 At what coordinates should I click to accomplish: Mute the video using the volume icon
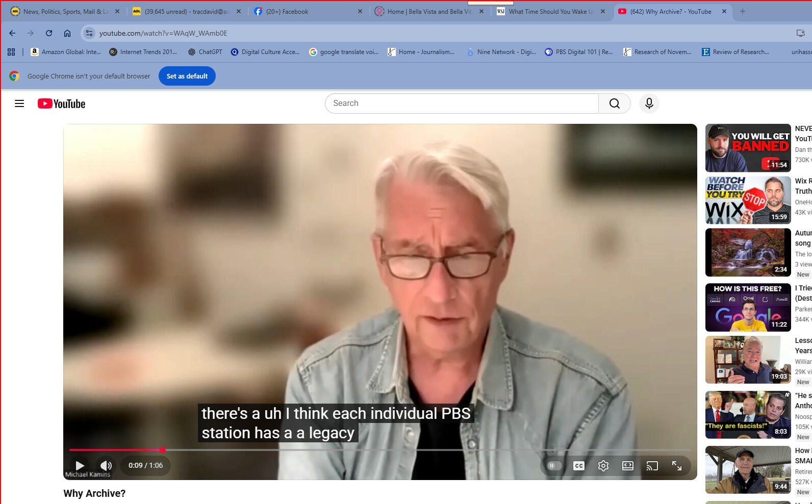[x=106, y=465]
